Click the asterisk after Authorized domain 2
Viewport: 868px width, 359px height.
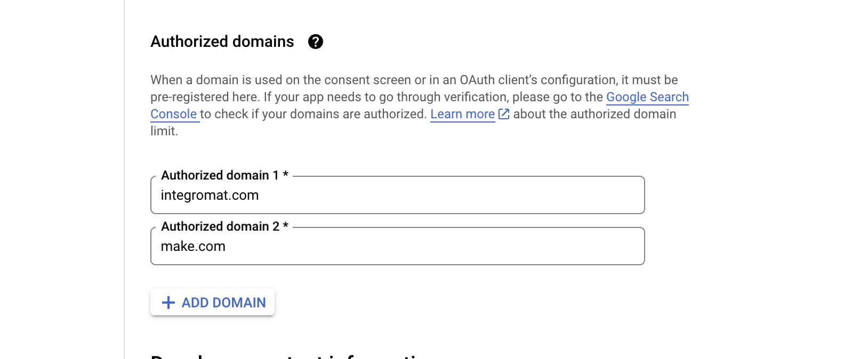pos(286,226)
